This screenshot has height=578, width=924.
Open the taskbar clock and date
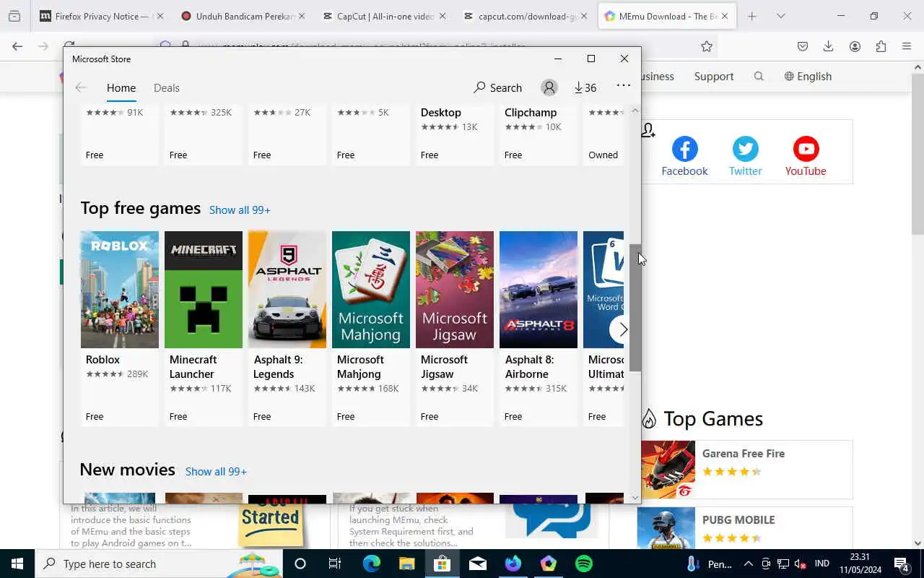pos(860,564)
